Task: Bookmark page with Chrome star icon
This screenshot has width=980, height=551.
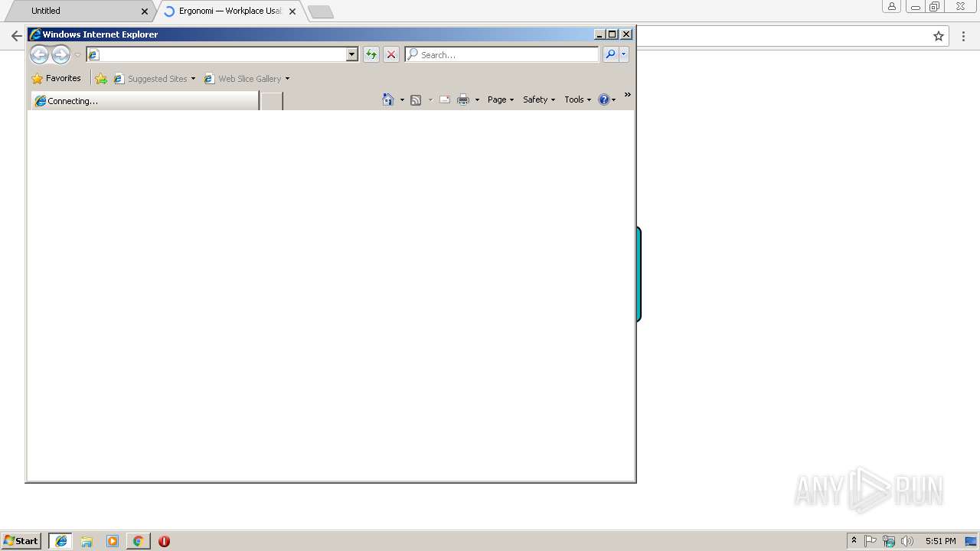Action: pos(939,36)
